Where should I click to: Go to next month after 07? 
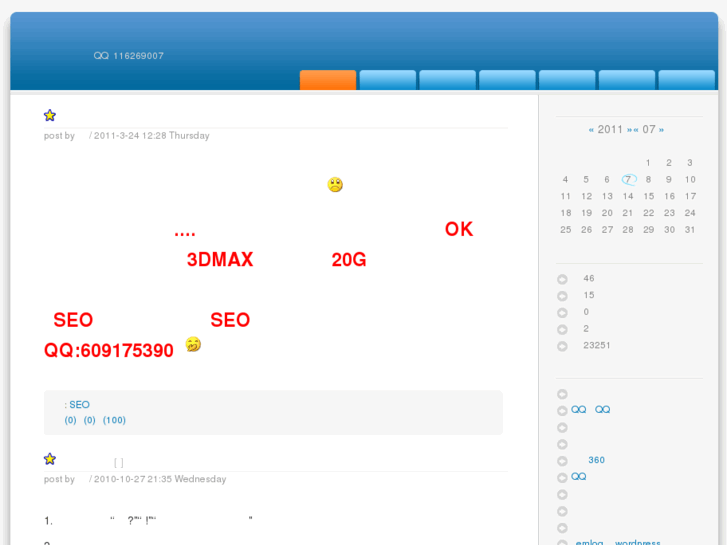pos(661,130)
